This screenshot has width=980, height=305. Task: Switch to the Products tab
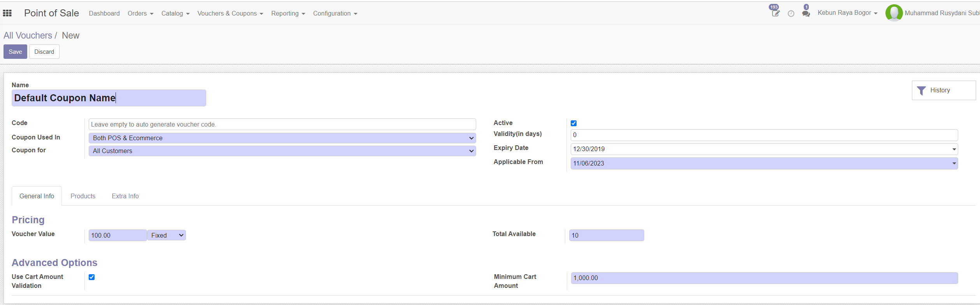coord(83,196)
